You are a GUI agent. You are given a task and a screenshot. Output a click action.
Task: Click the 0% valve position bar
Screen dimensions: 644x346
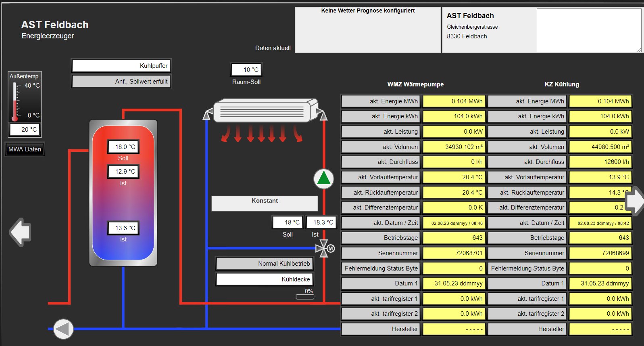click(x=305, y=297)
